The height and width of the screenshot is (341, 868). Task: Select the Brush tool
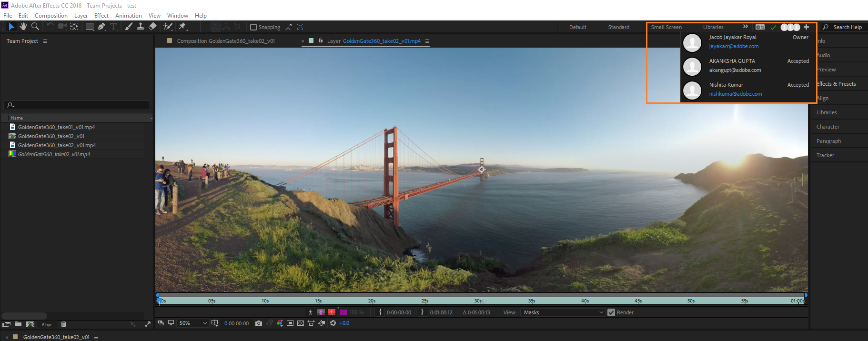129,27
